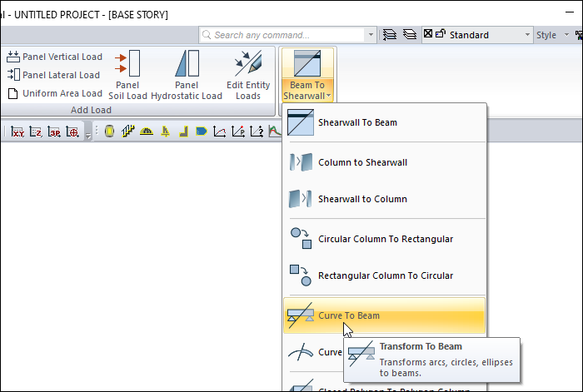The height and width of the screenshot is (392, 583).
Task: Click the blue tag shaped icon
Action: [x=202, y=131]
